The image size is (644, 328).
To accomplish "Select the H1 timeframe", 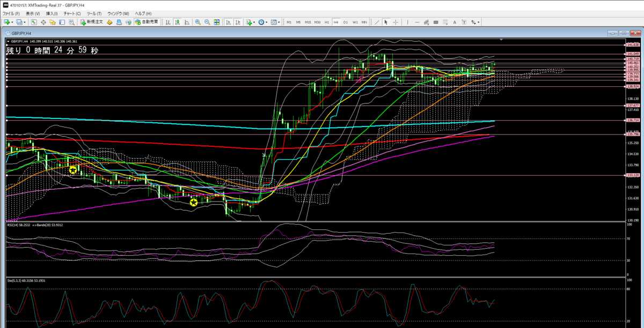I will pos(327,22).
